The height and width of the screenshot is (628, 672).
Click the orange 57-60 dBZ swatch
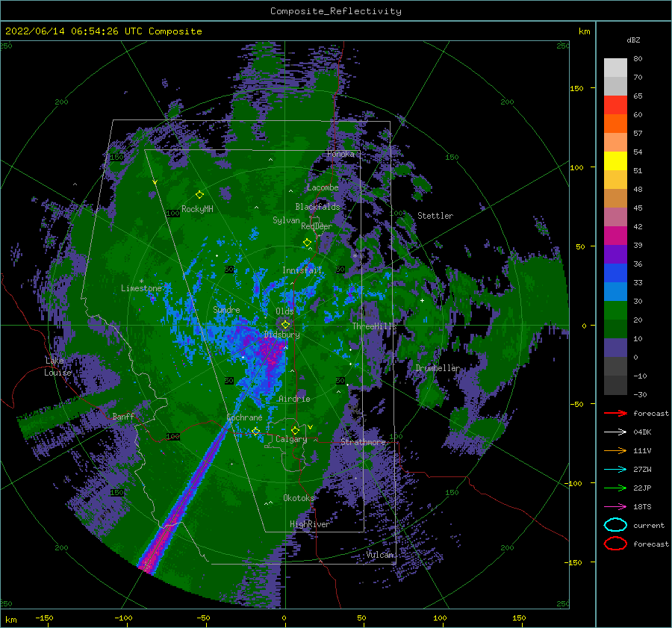(x=615, y=123)
